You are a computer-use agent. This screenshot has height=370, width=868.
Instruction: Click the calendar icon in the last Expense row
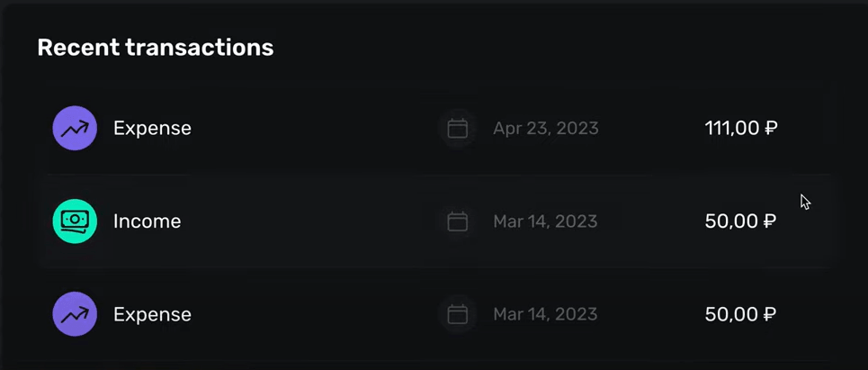point(458,314)
